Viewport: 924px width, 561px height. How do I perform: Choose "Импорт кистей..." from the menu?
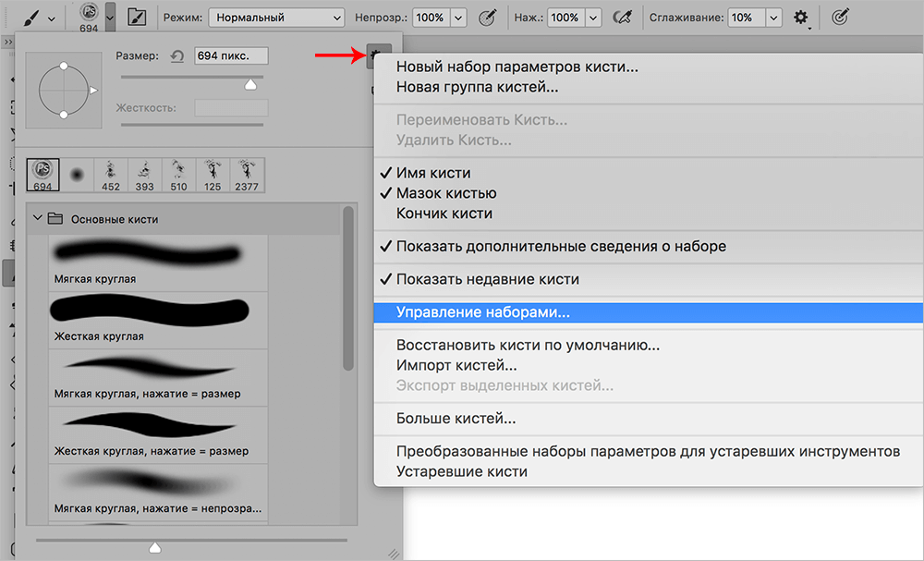(456, 365)
